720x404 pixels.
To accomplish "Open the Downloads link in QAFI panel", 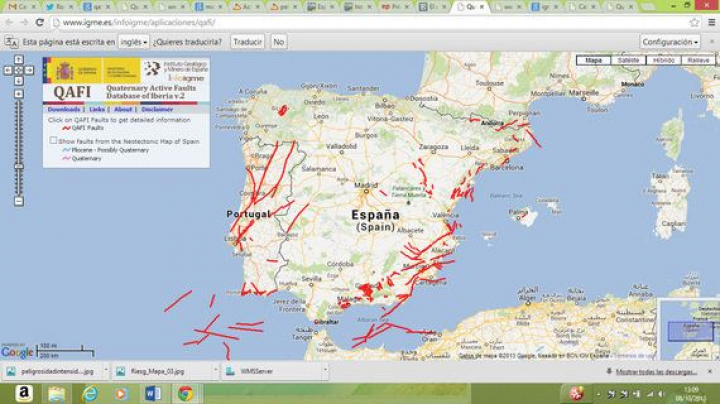I will click(64, 109).
